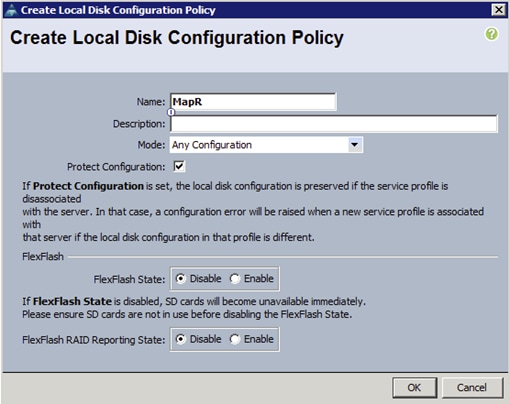The height and width of the screenshot is (404, 510).
Task: Click the 'FlexFlash RAID Reporting State:' label
Action: [x=94, y=340]
